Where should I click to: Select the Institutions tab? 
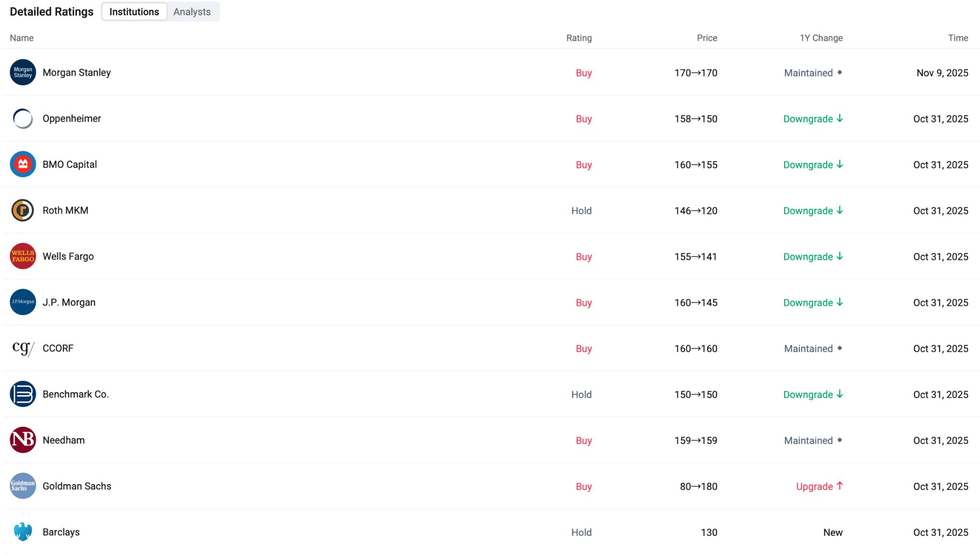(134, 11)
